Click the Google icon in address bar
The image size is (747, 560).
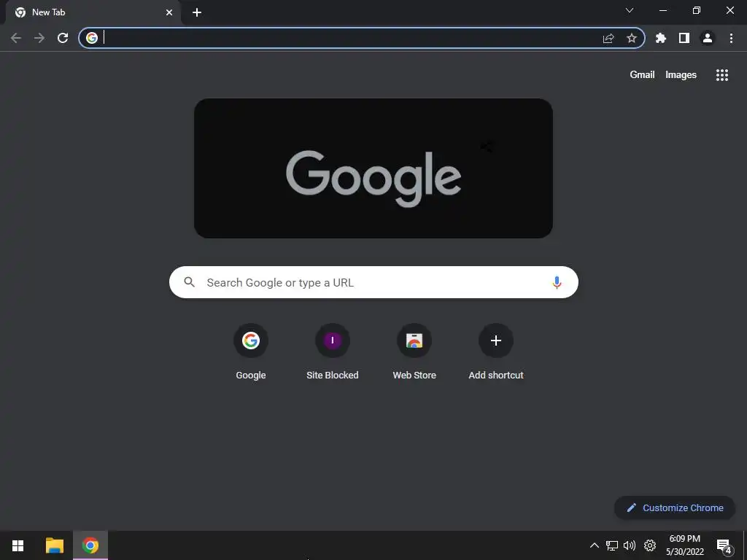pyautogui.click(x=92, y=38)
